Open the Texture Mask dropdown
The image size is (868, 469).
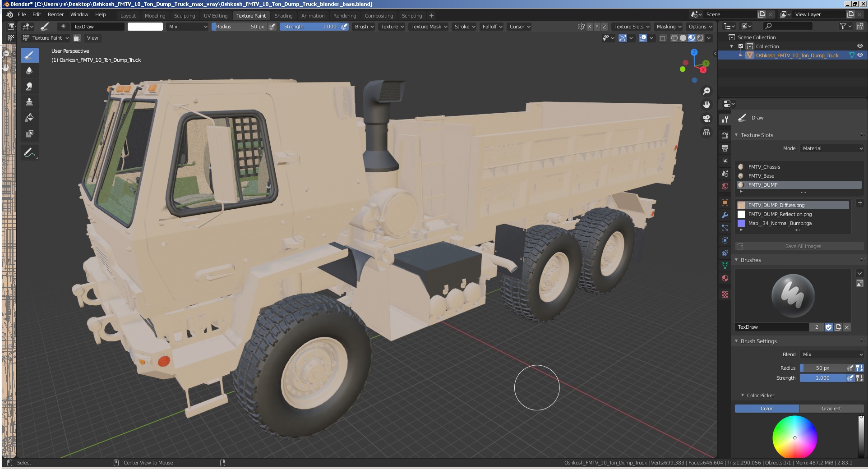tap(429, 27)
